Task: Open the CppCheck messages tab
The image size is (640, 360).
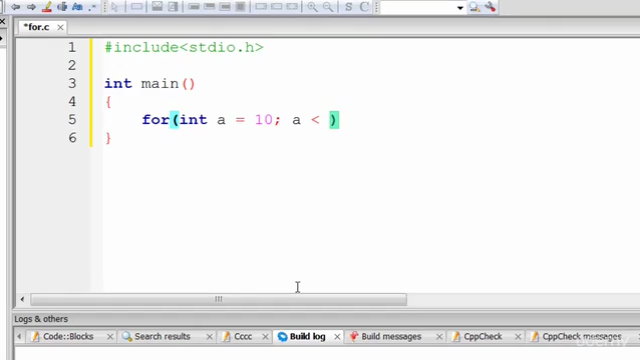Action: (582, 336)
